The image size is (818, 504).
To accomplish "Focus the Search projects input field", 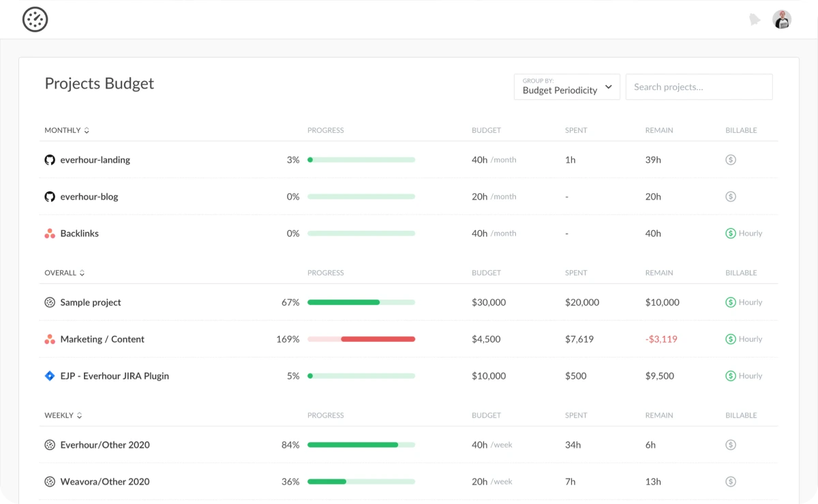I will point(699,87).
